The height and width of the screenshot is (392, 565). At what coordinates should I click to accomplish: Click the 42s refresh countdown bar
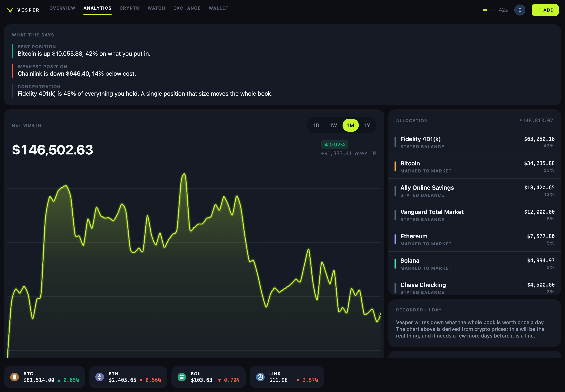point(489,10)
